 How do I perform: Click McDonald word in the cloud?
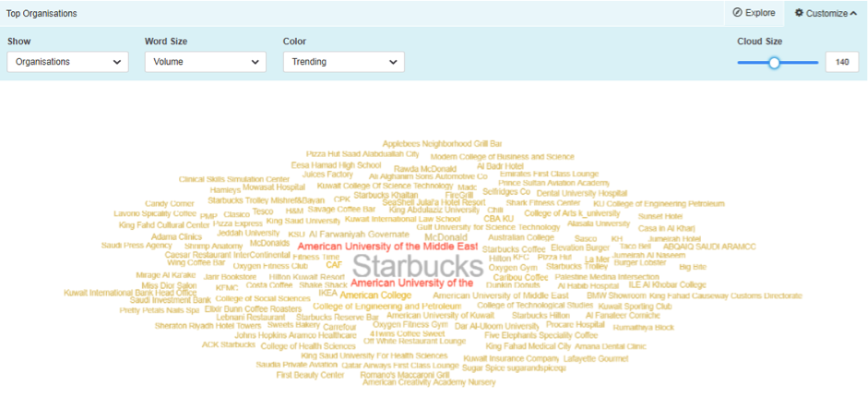coord(446,237)
